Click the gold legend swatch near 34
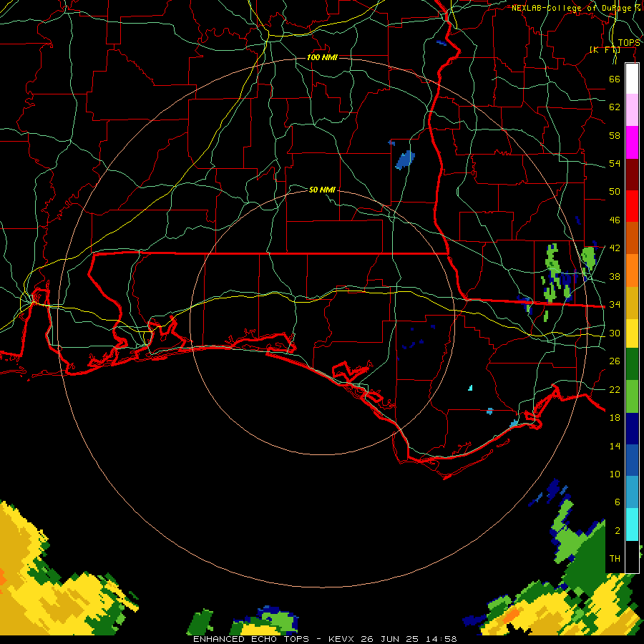This screenshot has height=644, width=644. pyautogui.click(x=632, y=303)
